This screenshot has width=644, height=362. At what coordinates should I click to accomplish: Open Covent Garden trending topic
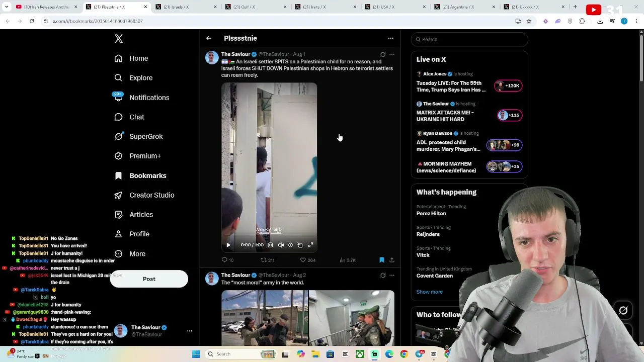click(x=435, y=276)
